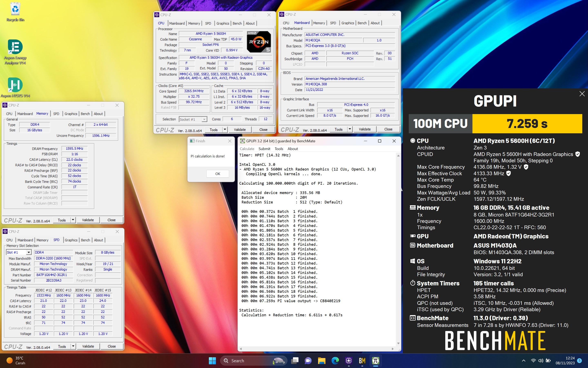588x368 pixels.
Task: Open the weather widget showing 35°C
Action: 16,360
